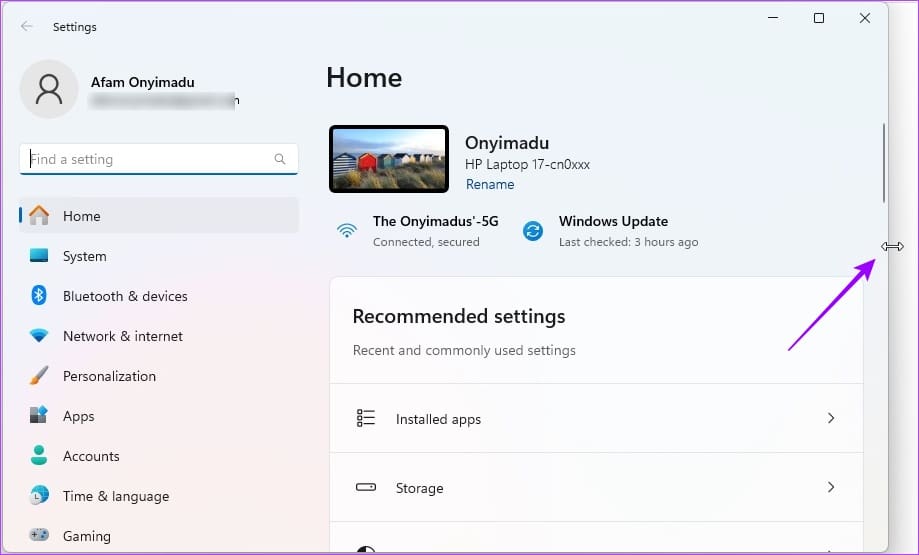Open The Onyimadus'-5G network status
This screenshot has height=555, width=919.
click(x=418, y=231)
